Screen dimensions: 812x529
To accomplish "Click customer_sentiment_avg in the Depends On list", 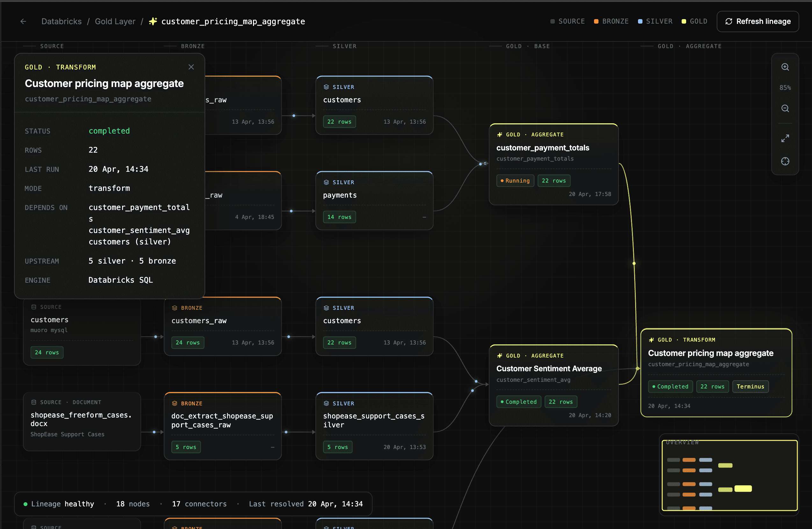I will [139, 230].
